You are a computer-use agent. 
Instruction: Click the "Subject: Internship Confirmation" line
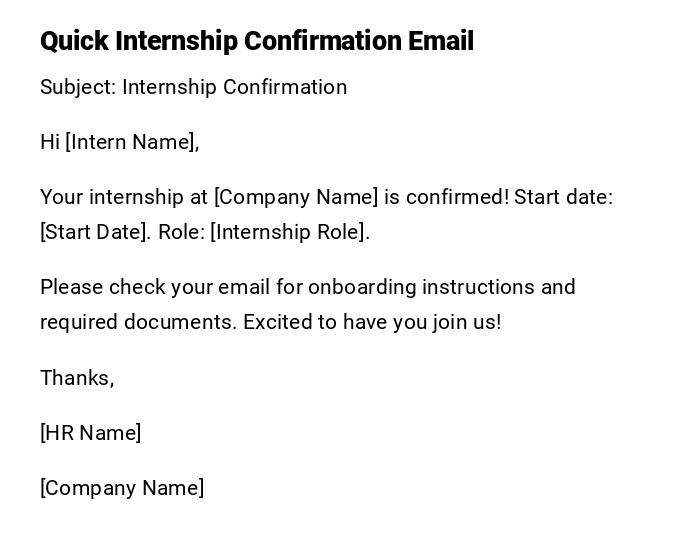click(193, 87)
